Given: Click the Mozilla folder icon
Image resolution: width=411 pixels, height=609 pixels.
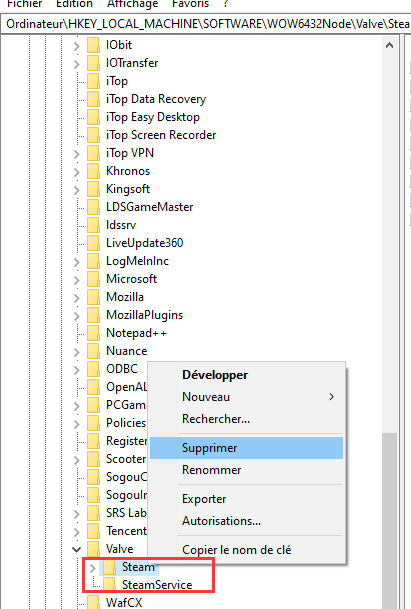Looking at the screenshot, I should point(93,297).
